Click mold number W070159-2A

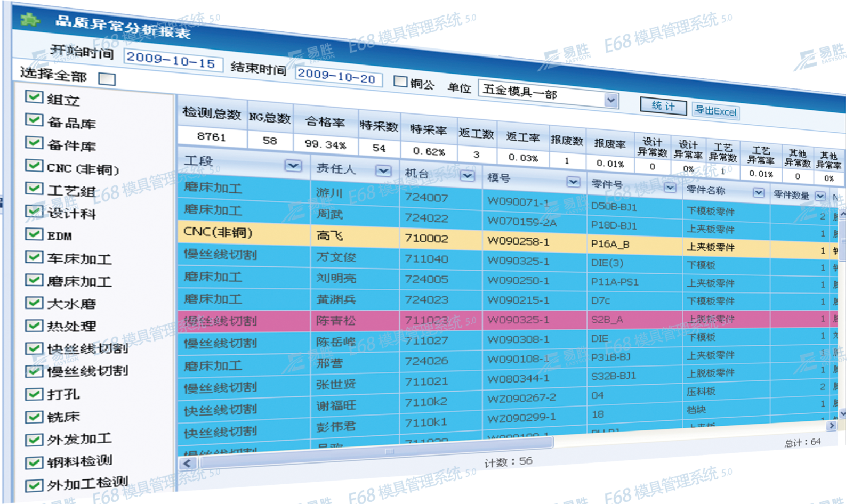coord(522,222)
